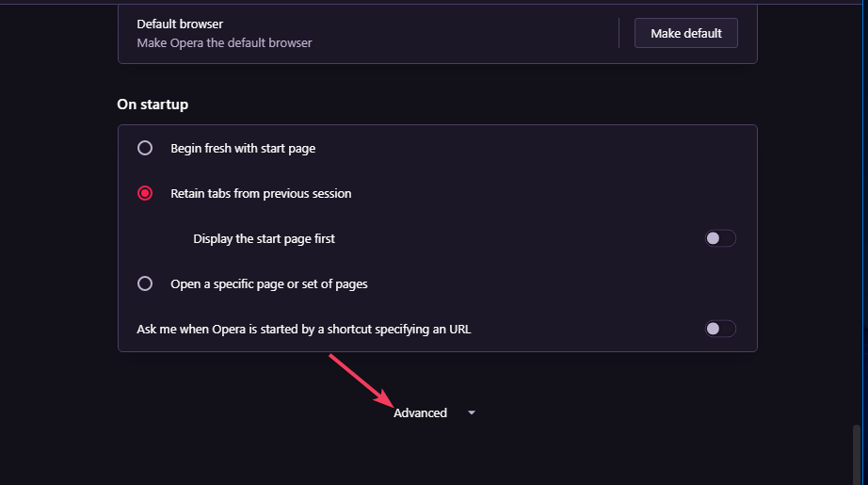
Task: Enable the Ask me when Opera is started toggle
Action: tap(720, 329)
